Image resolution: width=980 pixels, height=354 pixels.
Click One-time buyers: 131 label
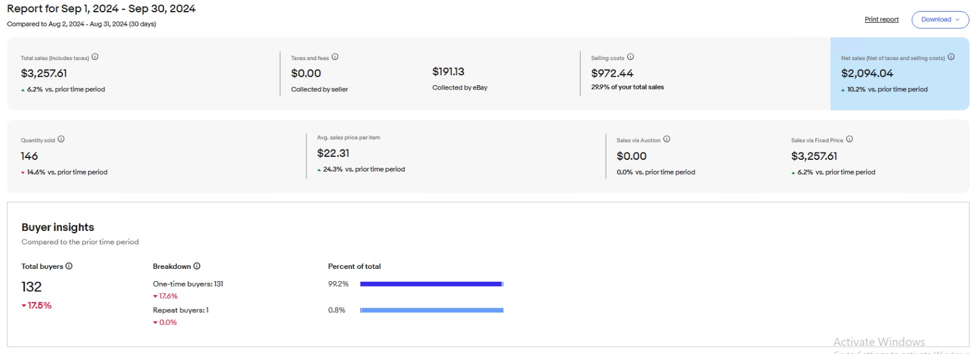click(x=188, y=284)
